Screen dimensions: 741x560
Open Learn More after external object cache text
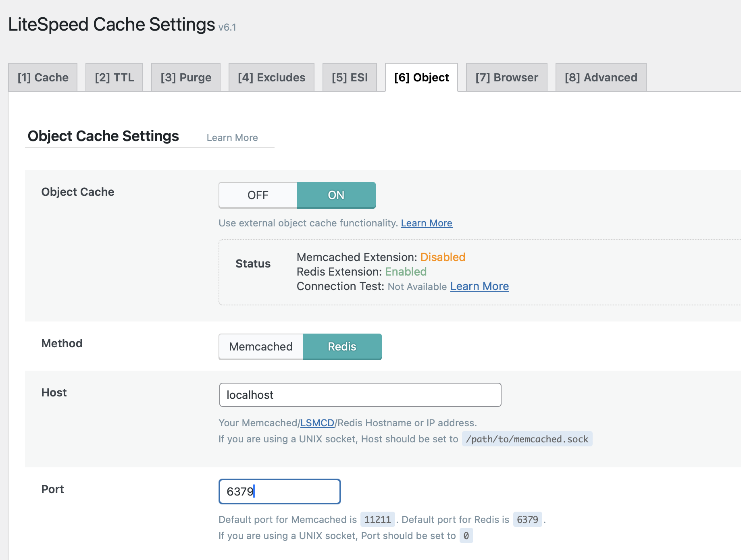pos(427,223)
